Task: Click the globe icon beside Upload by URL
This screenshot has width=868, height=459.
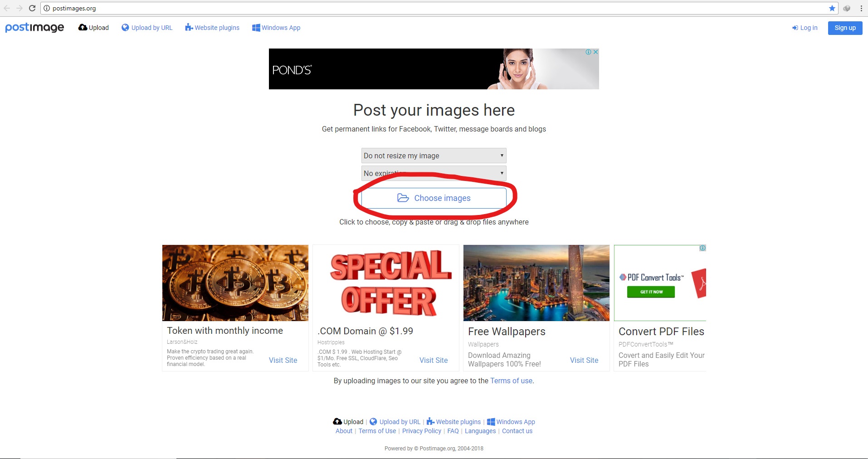Action: click(x=125, y=28)
